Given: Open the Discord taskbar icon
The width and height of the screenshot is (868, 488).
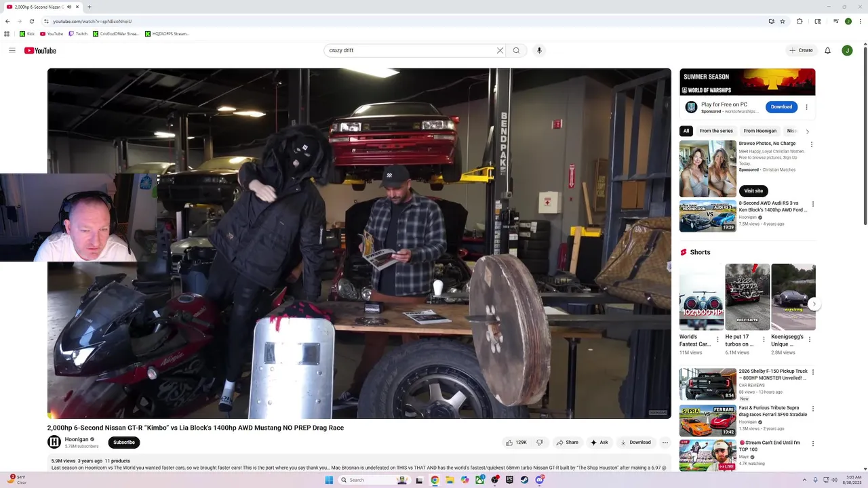Looking at the screenshot, I should 540,480.
